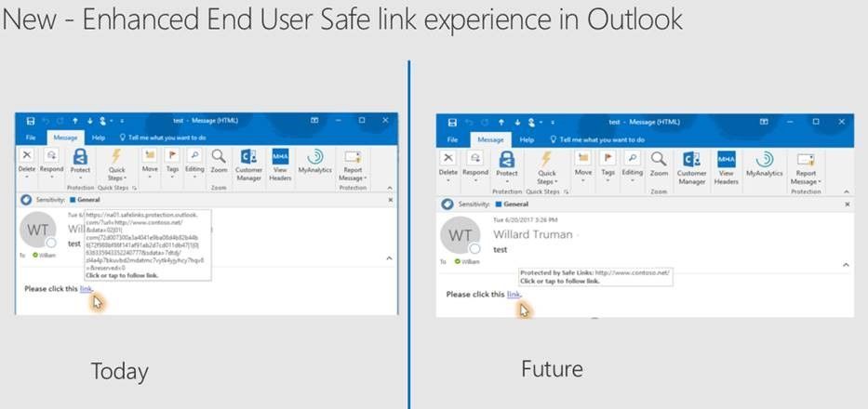Open the Respond dropdown in the Future window
The image size is (868, 409).
pyautogui.click(x=475, y=167)
